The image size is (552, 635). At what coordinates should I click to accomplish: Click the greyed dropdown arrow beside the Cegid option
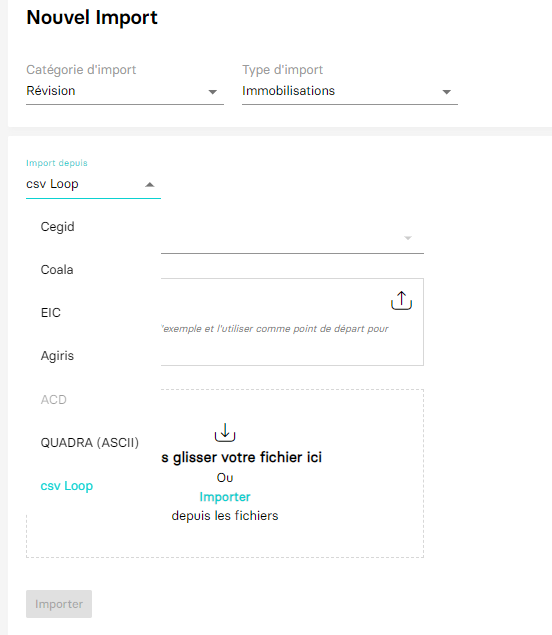click(x=408, y=238)
